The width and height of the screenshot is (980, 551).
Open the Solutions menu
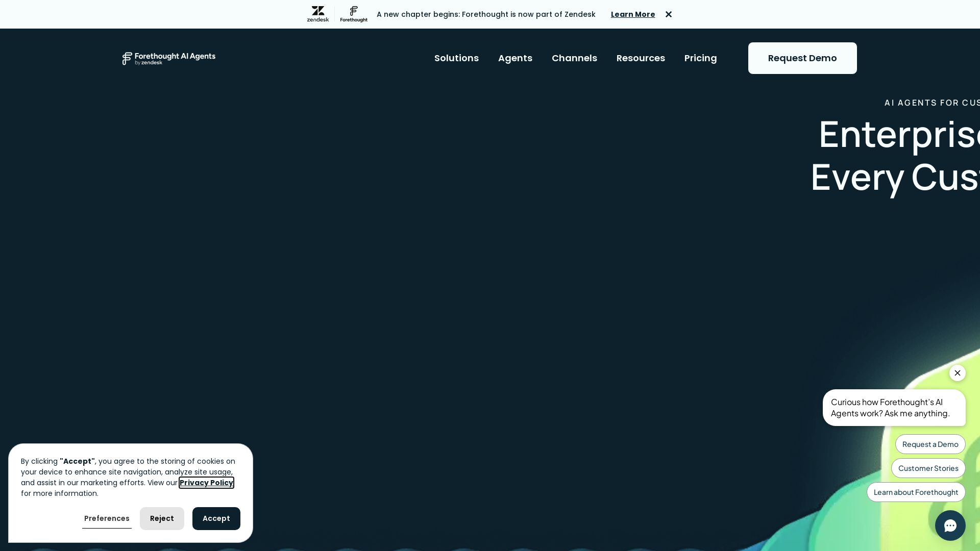pyautogui.click(x=456, y=58)
